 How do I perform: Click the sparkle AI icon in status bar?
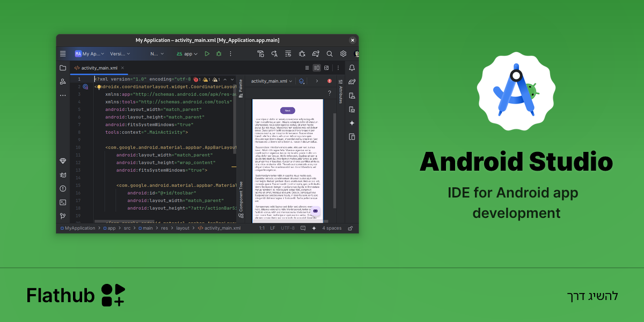[x=314, y=228]
